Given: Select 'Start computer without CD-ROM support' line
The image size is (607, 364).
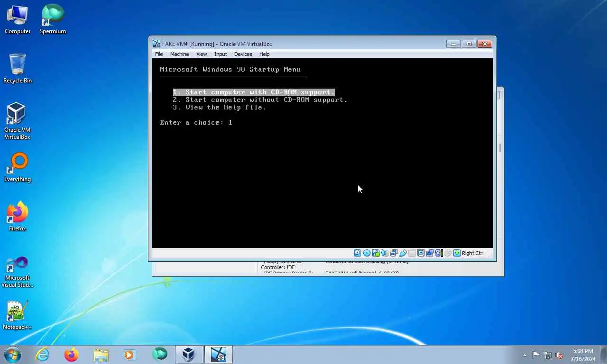Looking at the screenshot, I should point(260,100).
